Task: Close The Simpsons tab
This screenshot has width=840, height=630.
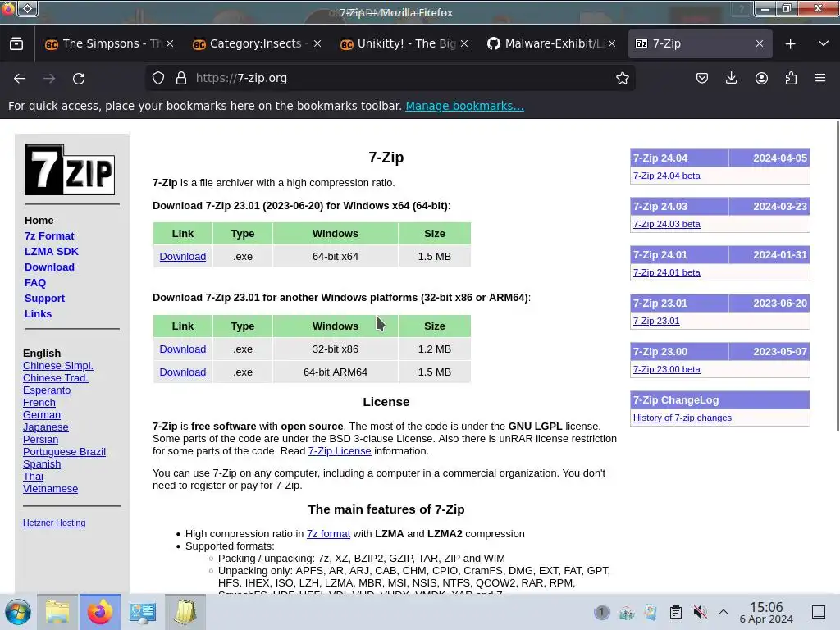Action: pyautogui.click(x=170, y=44)
